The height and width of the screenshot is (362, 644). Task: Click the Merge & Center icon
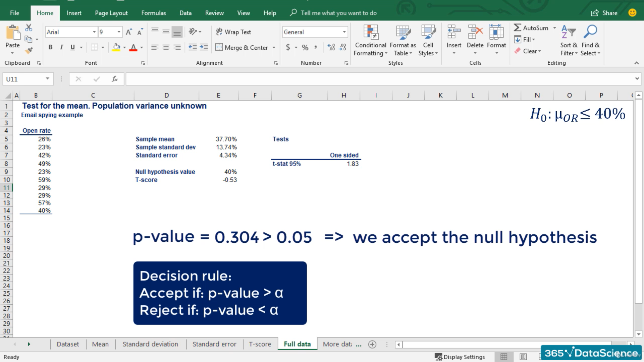coord(219,47)
